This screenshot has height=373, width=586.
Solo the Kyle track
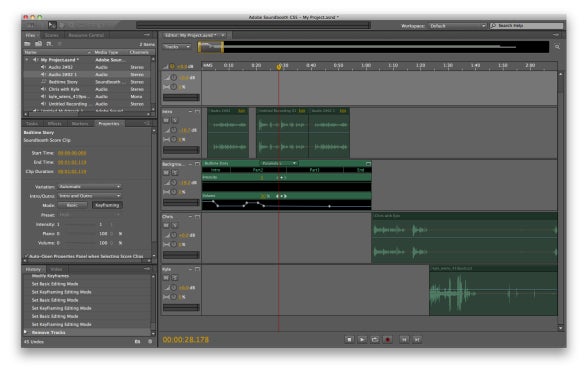[174, 278]
